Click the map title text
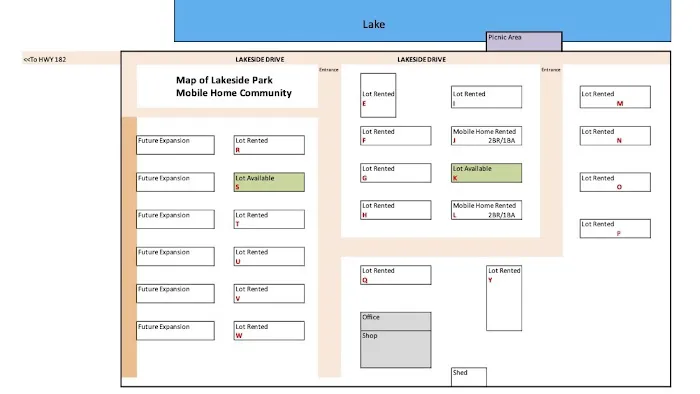The height and width of the screenshot is (394, 700). click(233, 87)
